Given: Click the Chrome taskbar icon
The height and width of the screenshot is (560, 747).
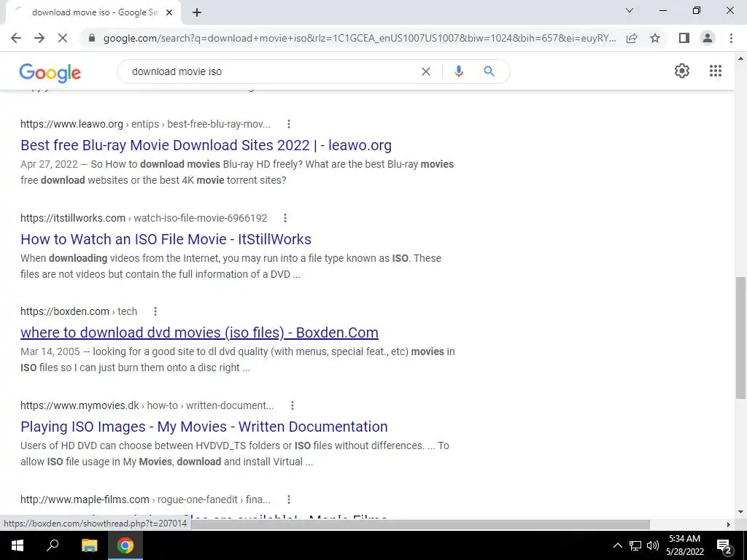Looking at the screenshot, I should (x=125, y=545).
